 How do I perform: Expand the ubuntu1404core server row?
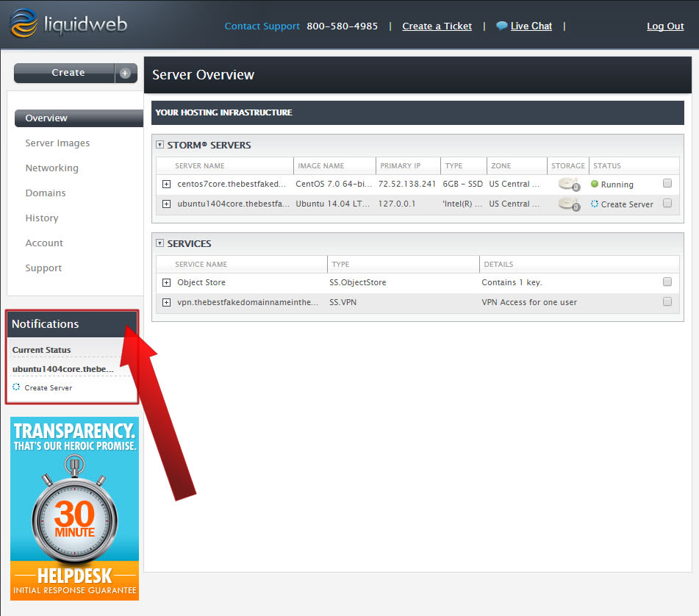pyautogui.click(x=166, y=204)
